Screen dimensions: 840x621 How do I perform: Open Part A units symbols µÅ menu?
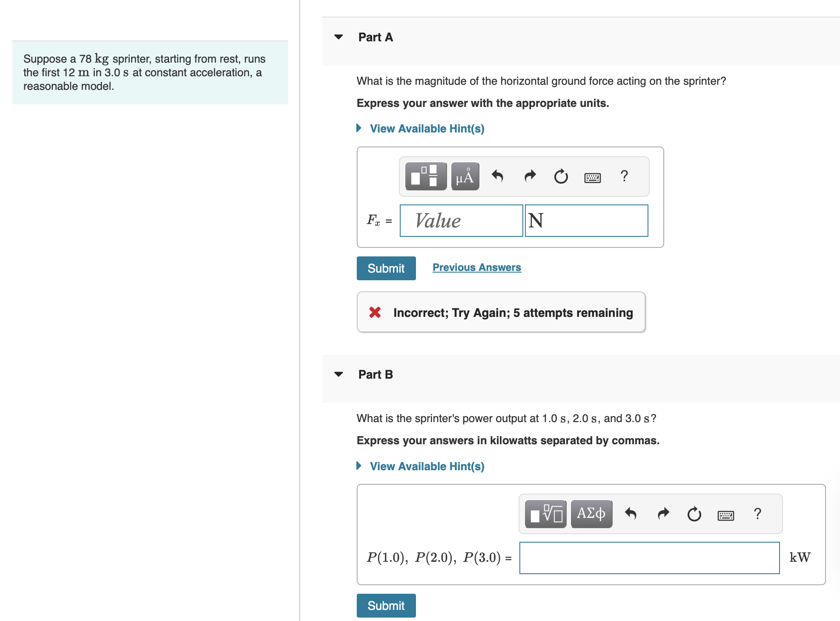pyautogui.click(x=465, y=176)
